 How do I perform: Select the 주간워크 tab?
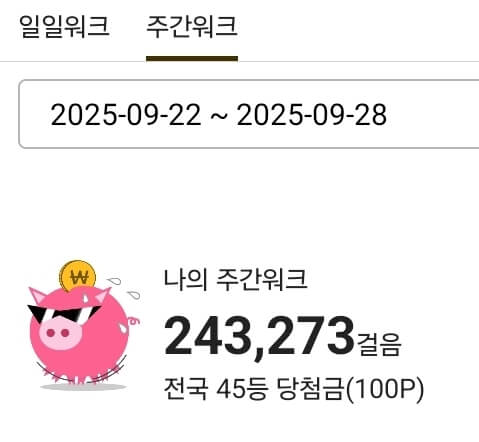pos(192,26)
